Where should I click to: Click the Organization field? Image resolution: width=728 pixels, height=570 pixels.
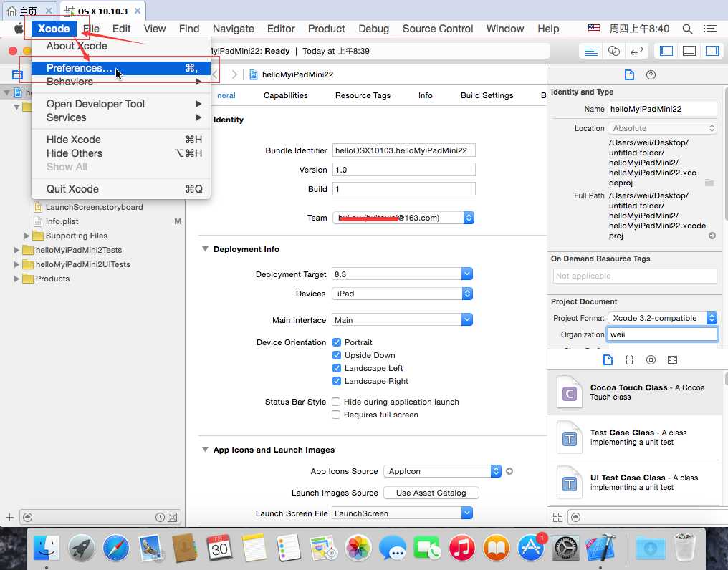(x=663, y=334)
